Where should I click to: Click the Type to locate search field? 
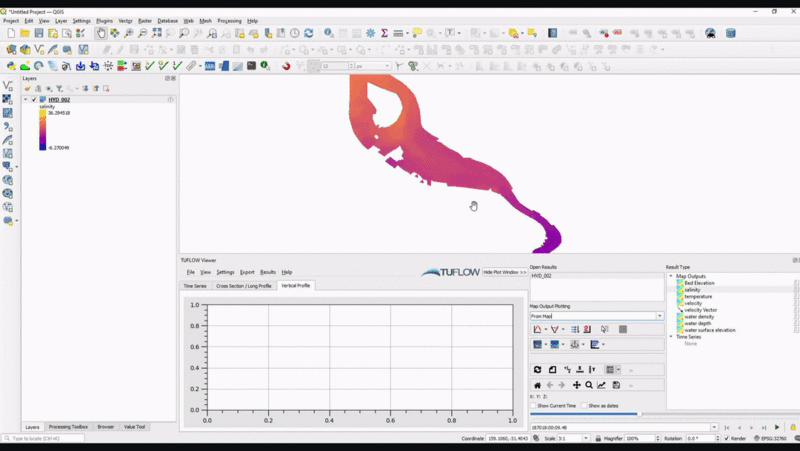[x=44, y=438]
